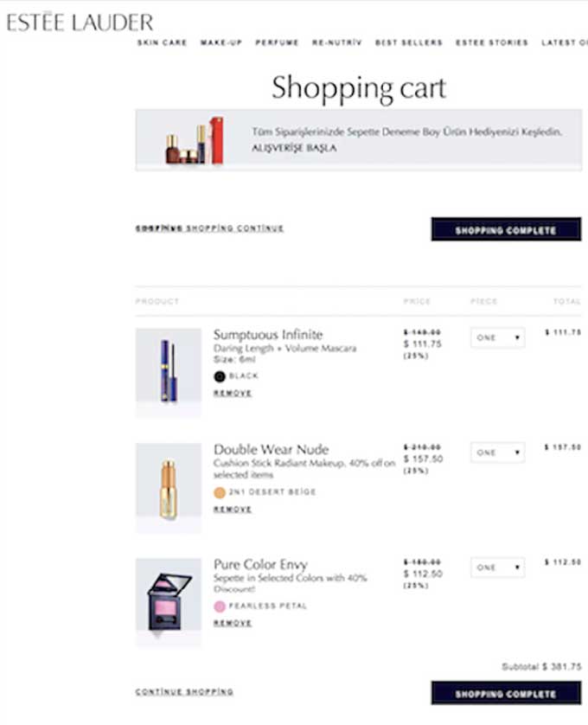Viewport: 588px width, 725px height.
Task: Open the Sumptuous Infinite mascara product image
Action: [169, 373]
